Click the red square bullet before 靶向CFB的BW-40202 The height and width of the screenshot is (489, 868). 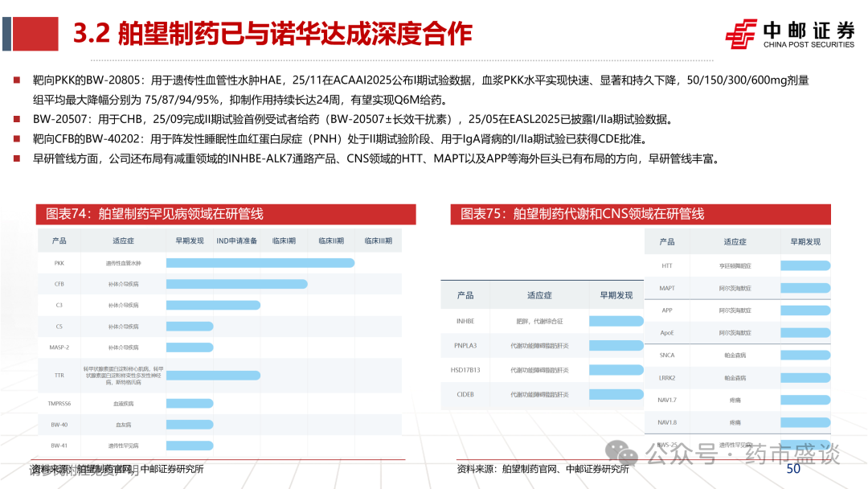click(17, 137)
